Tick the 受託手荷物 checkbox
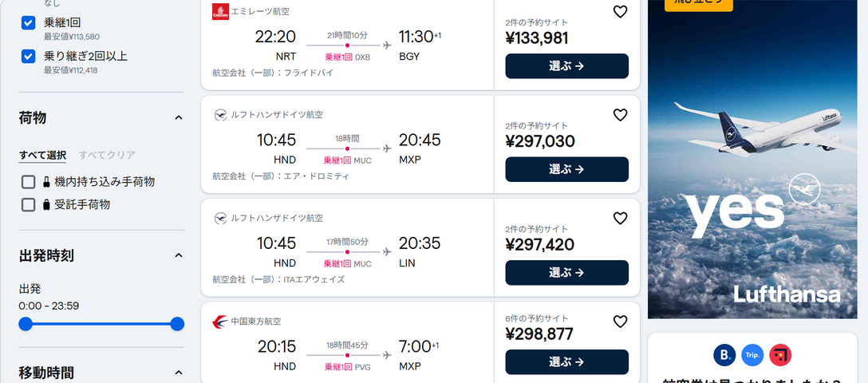 coord(29,204)
